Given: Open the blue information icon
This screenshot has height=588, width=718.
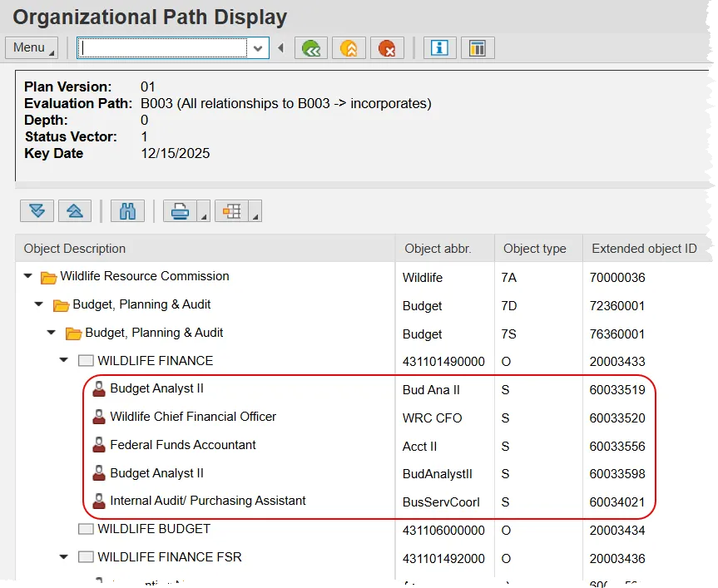Looking at the screenshot, I should 439,48.
